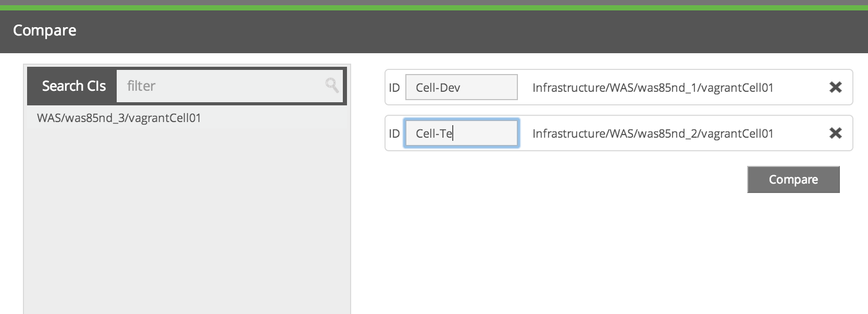Remove the Cell-Te entry with its X icon

835,134
